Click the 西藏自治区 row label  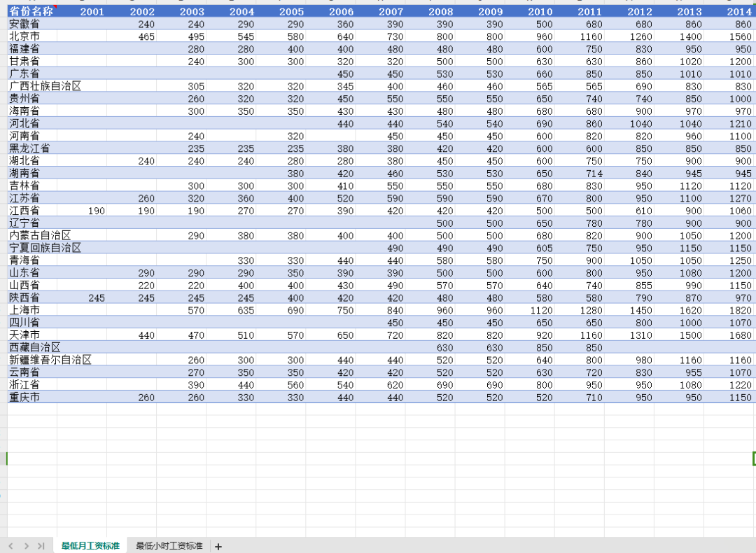pyautogui.click(x=35, y=348)
